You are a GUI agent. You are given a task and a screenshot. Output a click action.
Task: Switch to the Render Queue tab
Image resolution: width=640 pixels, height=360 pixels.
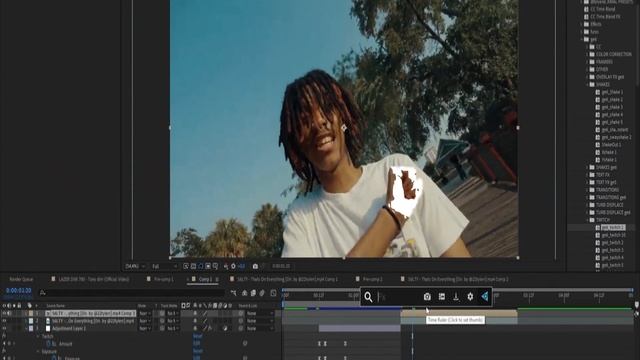[x=21, y=280]
